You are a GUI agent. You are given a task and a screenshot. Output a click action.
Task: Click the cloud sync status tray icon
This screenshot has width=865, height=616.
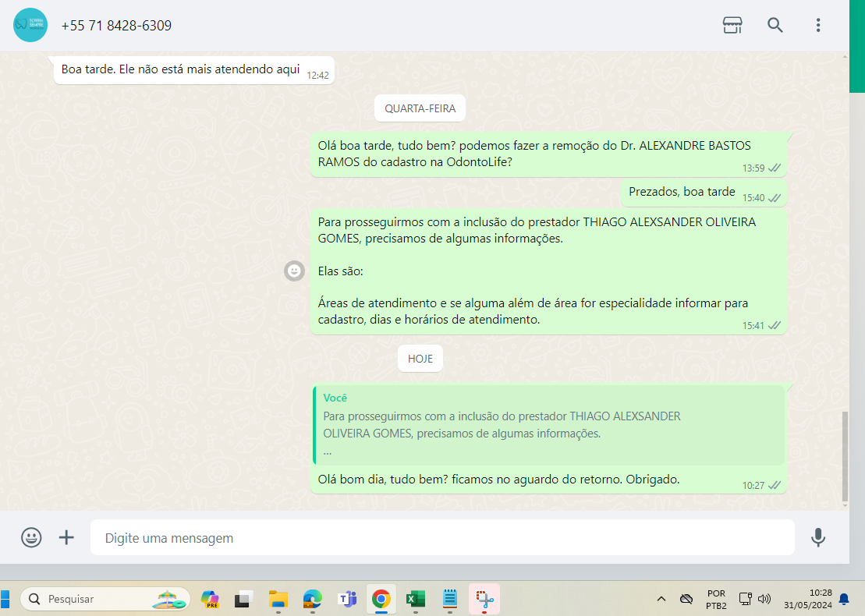[686, 599]
